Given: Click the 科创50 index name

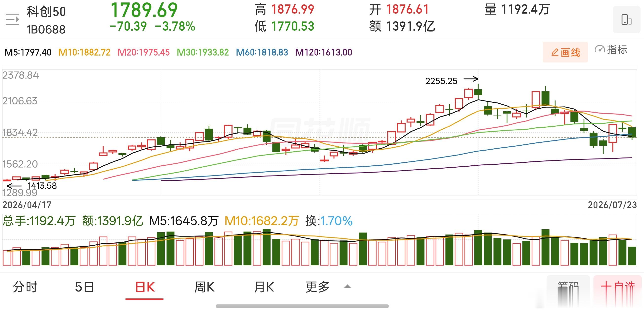Looking at the screenshot, I should point(46,12).
